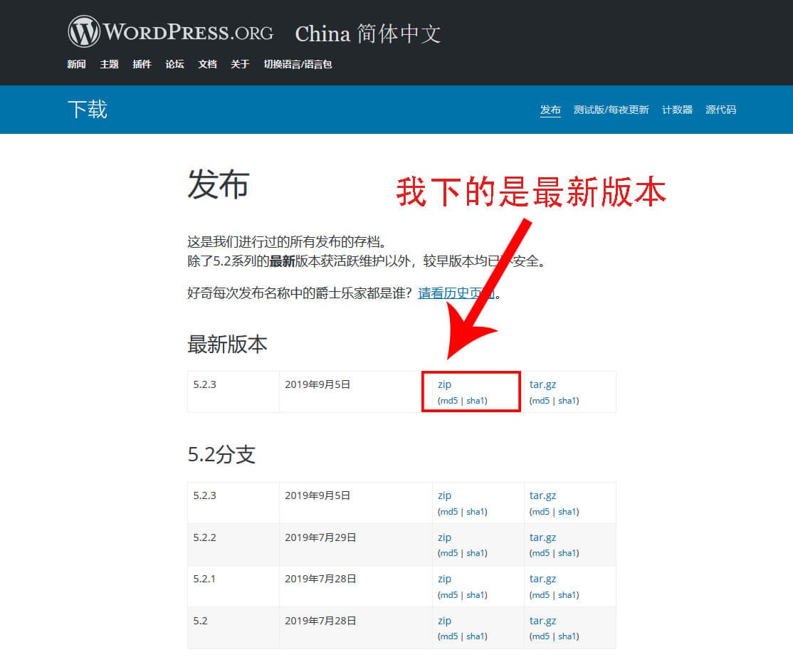Viewport: 793px width, 672px height.
Task: Download the highlighted zip of version 5.2.3
Action: (x=443, y=384)
